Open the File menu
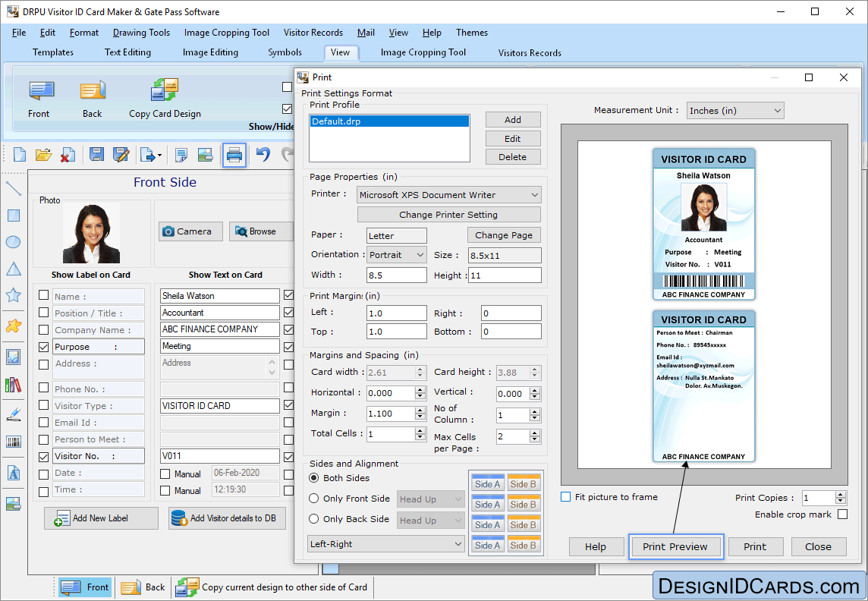Image resolution: width=868 pixels, height=601 pixels. pyautogui.click(x=18, y=33)
